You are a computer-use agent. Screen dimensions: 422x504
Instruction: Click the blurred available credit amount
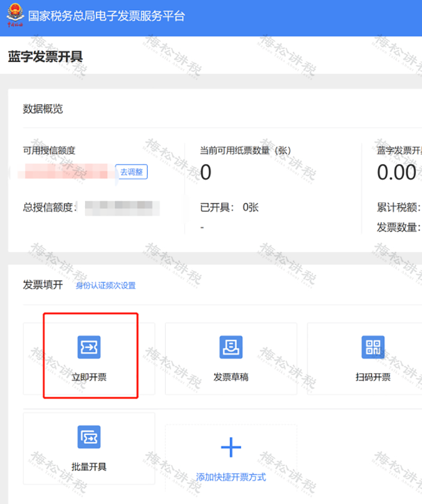(66, 171)
